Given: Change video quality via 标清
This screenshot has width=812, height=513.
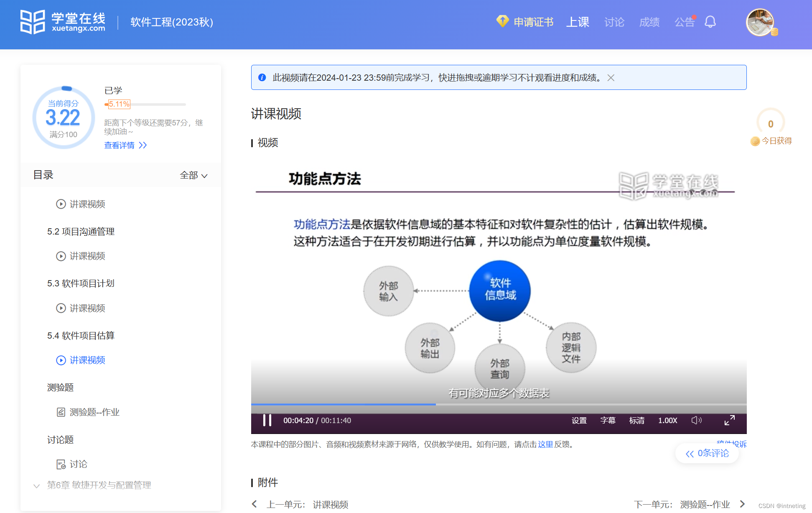Looking at the screenshot, I should tap(636, 420).
